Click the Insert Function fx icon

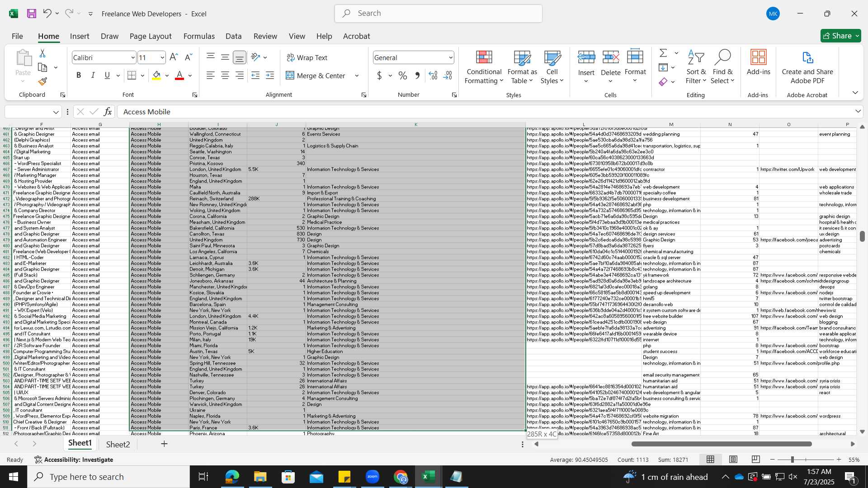click(x=108, y=112)
